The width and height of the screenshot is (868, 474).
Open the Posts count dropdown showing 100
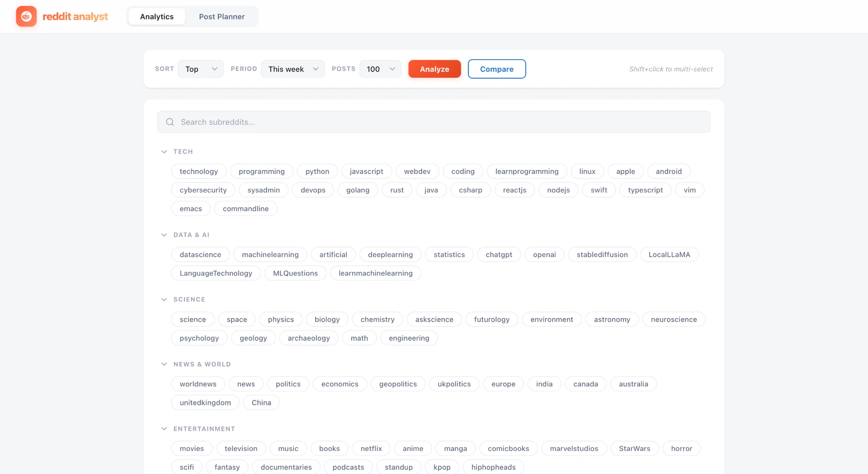pos(380,69)
